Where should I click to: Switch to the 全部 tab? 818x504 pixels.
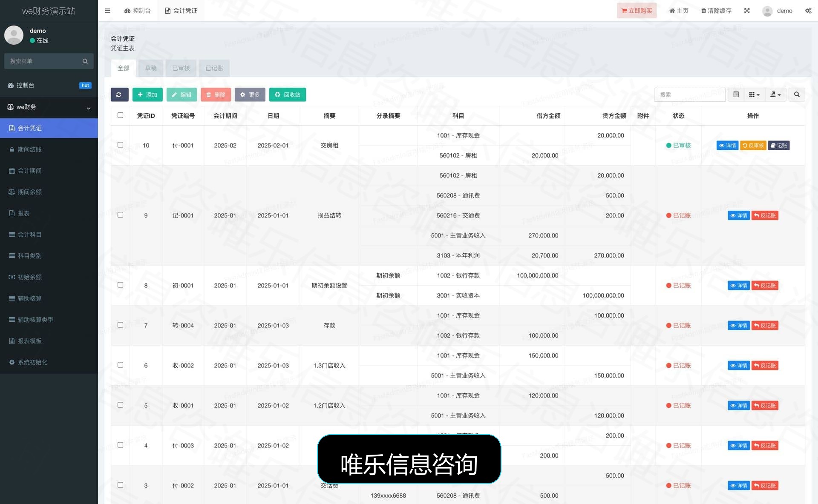(x=124, y=68)
